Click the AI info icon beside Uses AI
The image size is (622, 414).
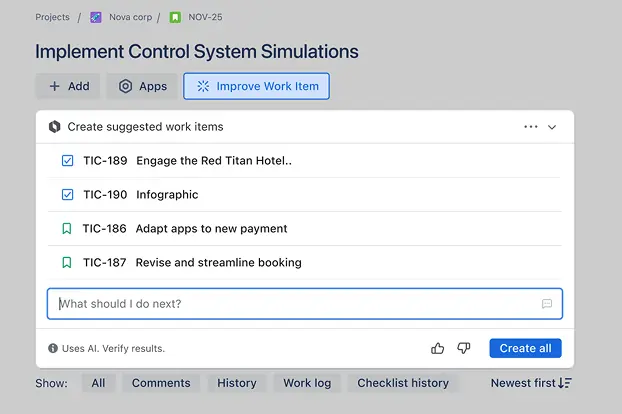53,349
